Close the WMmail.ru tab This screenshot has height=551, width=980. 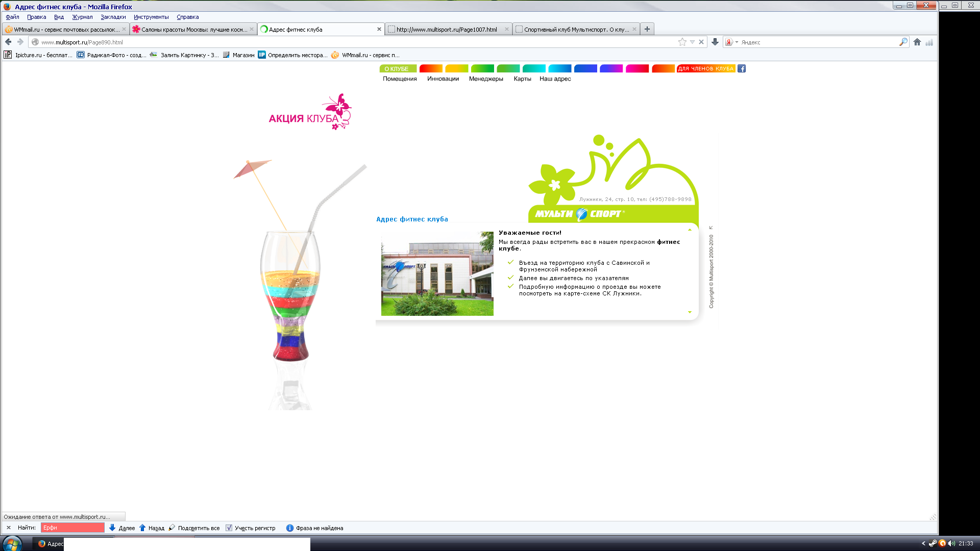[124, 29]
